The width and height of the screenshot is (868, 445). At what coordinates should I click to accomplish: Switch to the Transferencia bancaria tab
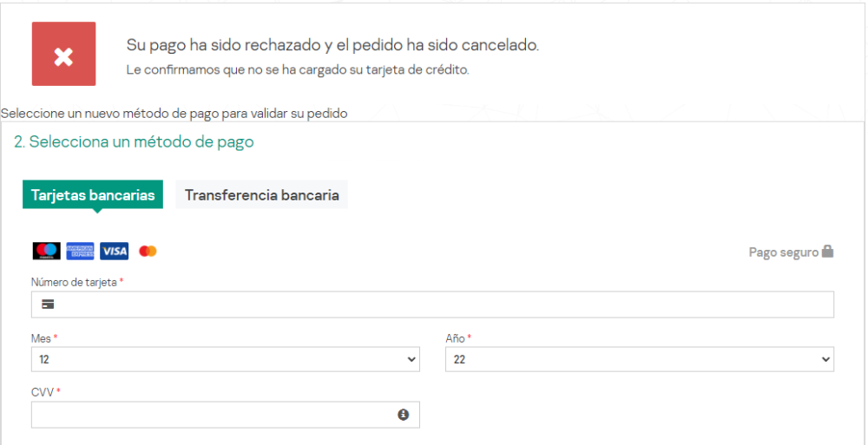coord(261,195)
